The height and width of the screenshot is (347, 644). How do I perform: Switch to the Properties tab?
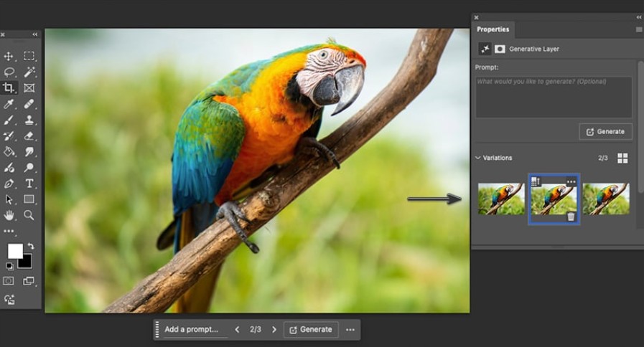(x=493, y=29)
